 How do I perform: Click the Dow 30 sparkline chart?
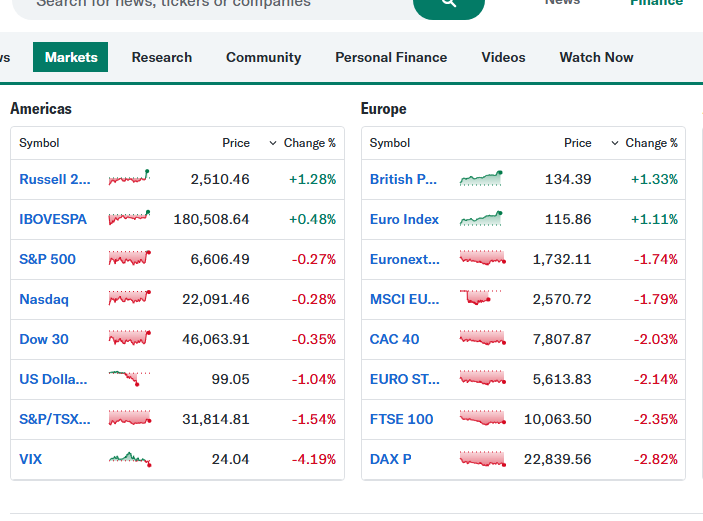click(x=130, y=338)
